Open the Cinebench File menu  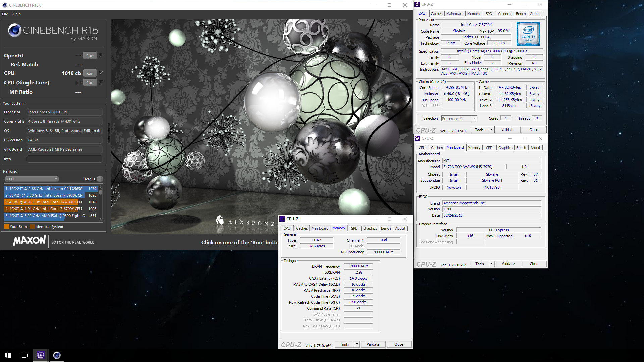tap(5, 14)
